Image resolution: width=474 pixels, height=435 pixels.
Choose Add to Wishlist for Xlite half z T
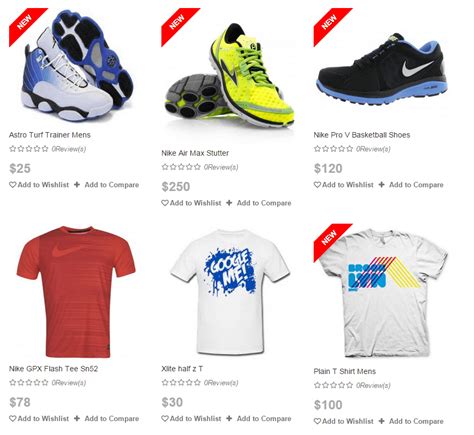(x=195, y=418)
